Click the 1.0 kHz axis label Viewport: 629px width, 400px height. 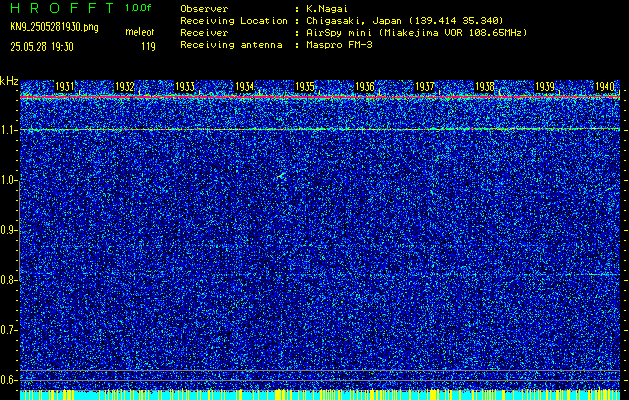[x=8, y=181]
